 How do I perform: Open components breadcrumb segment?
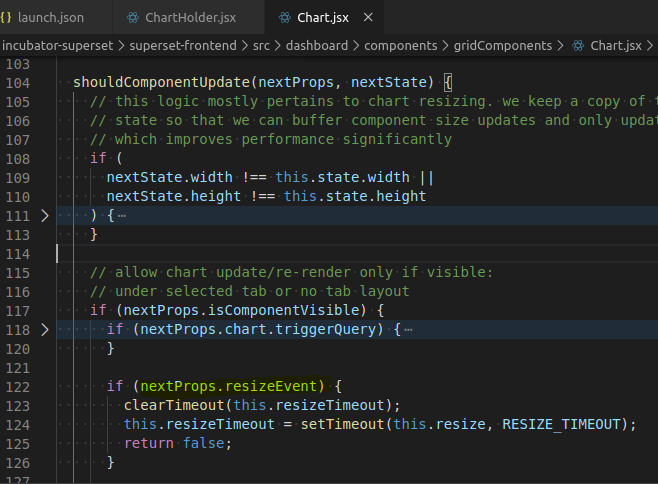400,45
